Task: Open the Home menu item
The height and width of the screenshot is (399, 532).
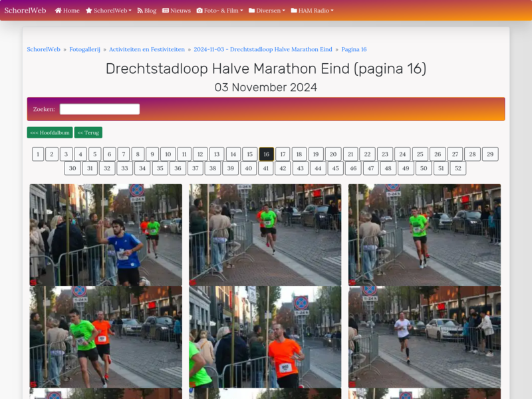Action: click(x=67, y=11)
